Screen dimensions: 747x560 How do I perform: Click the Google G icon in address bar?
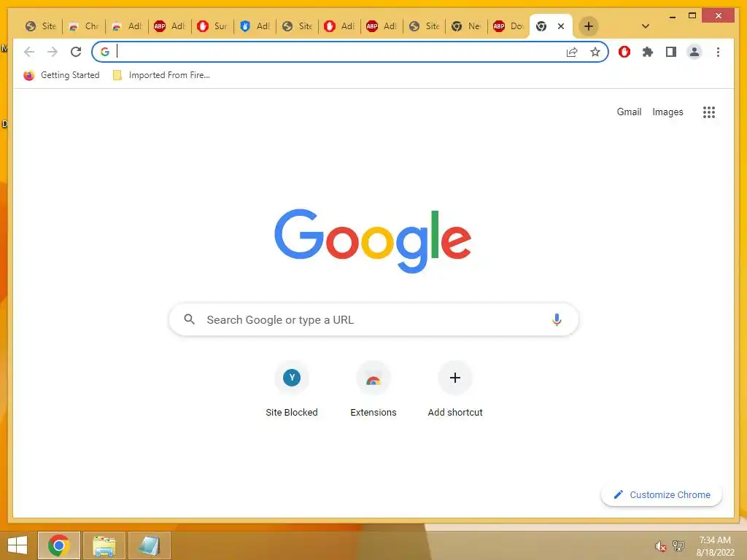pos(105,52)
